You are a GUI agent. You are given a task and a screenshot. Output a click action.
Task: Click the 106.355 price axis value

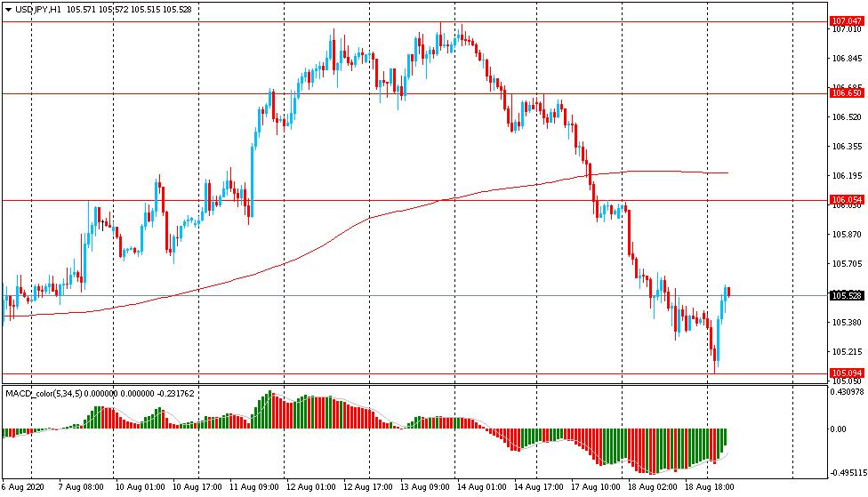pos(847,147)
